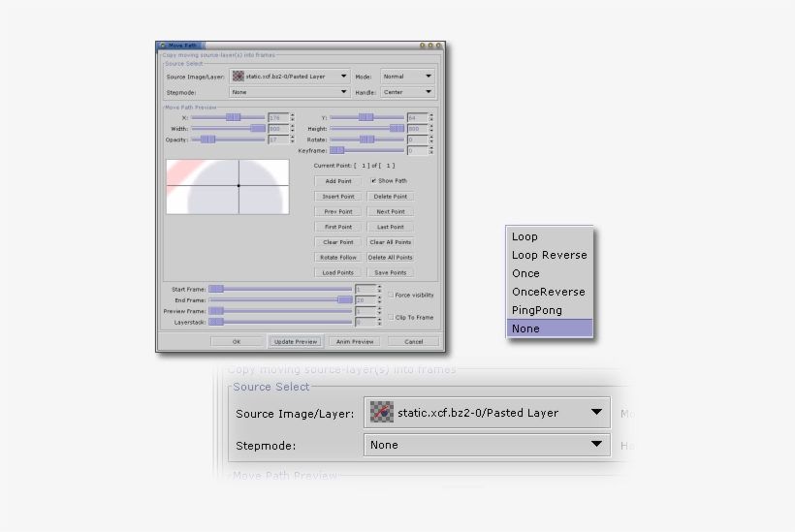Image resolution: width=795 pixels, height=532 pixels.
Task: Select OnceReverse in the stepmode menu
Action: click(550, 292)
